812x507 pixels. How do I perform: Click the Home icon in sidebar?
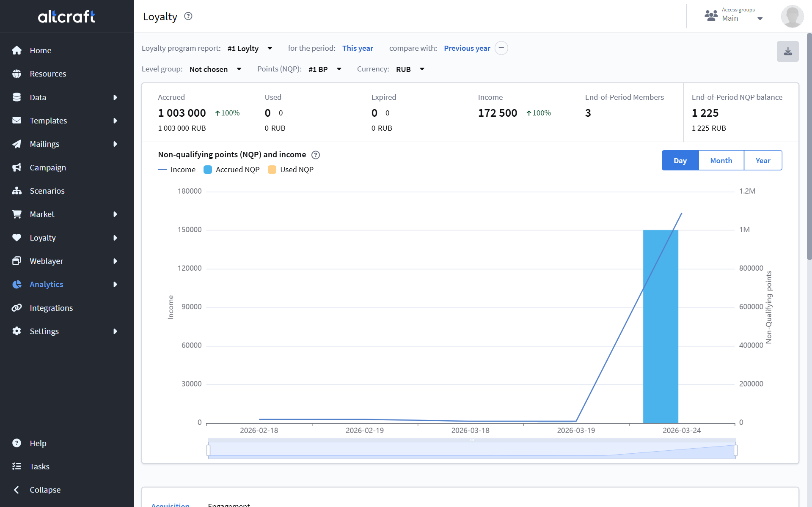point(17,50)
